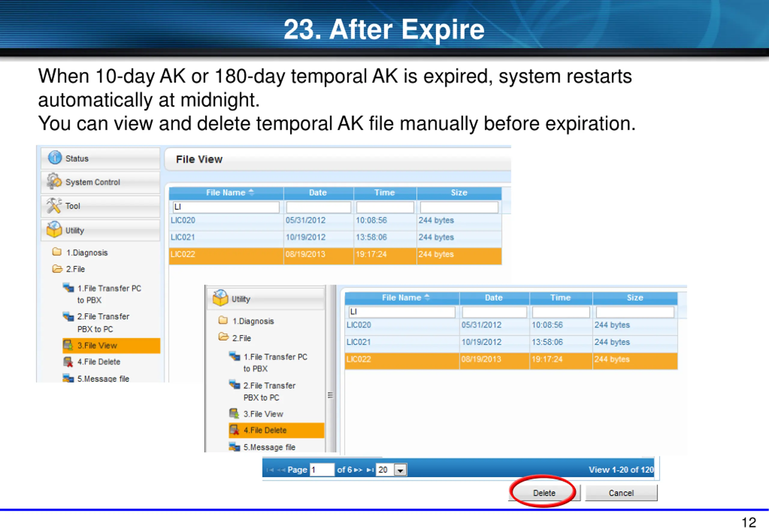Open 2.File Transfer PBX to PC in the lower panel

pyautogui.click(x=269, y=391)
